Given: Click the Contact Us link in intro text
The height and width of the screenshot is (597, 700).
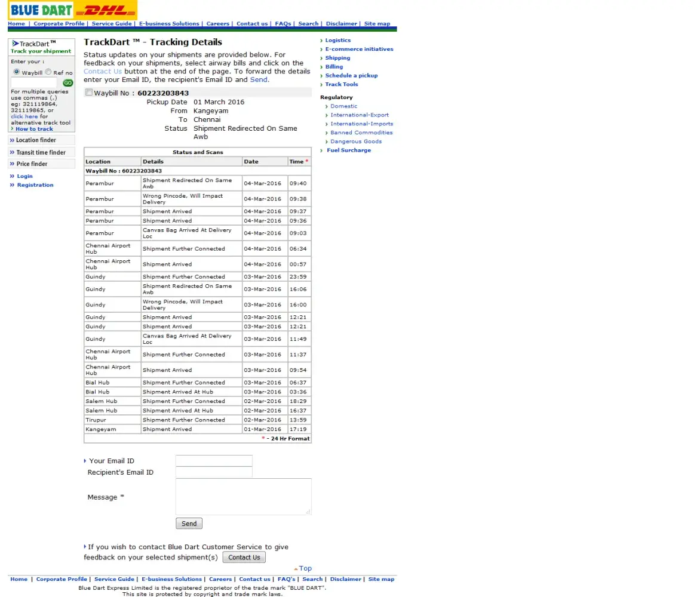Looking at the screenshot, I should pos(103,72).
